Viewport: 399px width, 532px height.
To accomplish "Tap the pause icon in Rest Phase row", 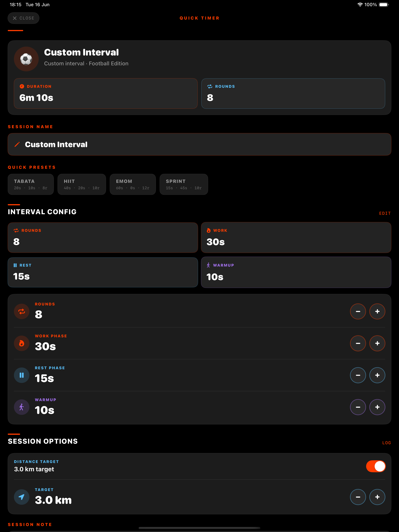I will coord(22,375).
